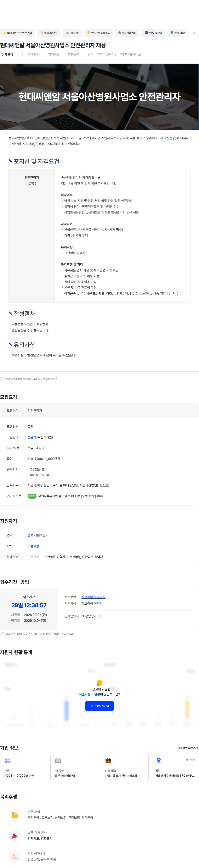
Task: Click the 휴무·휴가·행사 party icon
Action: tap(15, 835)
